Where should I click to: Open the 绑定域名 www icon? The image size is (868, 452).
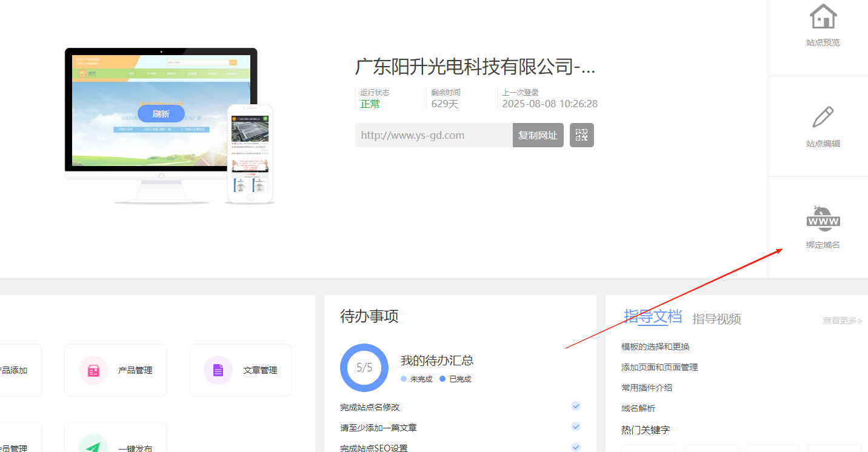pyautogui.click(x=823, y=218)
